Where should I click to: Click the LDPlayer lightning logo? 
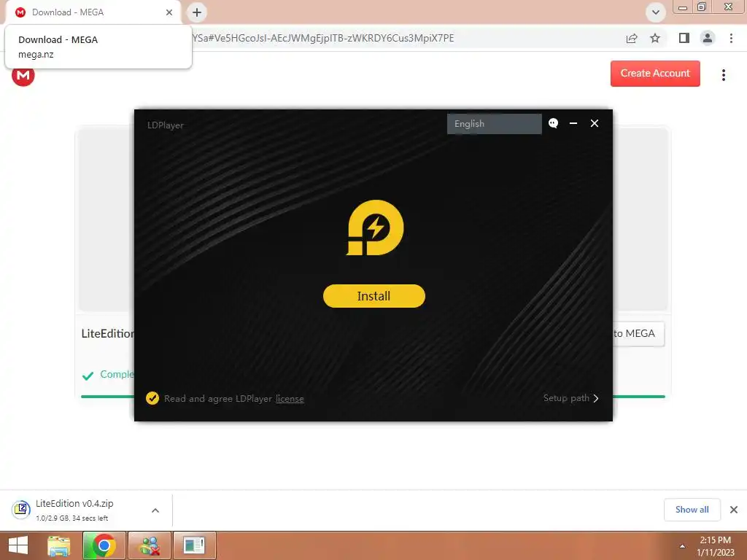tap(375, 227)
